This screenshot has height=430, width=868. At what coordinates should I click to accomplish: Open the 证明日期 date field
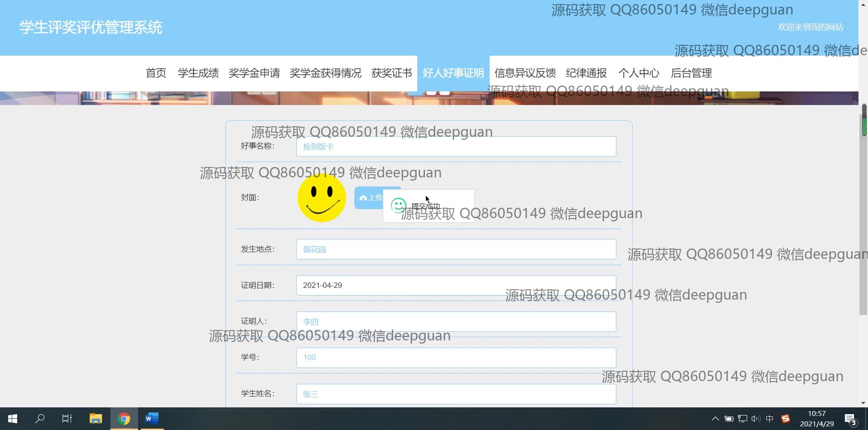(x=456, y=286)
